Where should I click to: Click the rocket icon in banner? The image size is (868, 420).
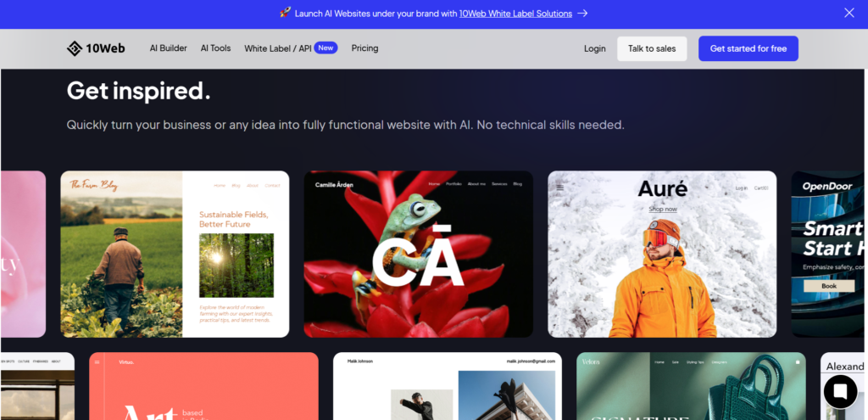pyautogui.click(x=285, y=13)
